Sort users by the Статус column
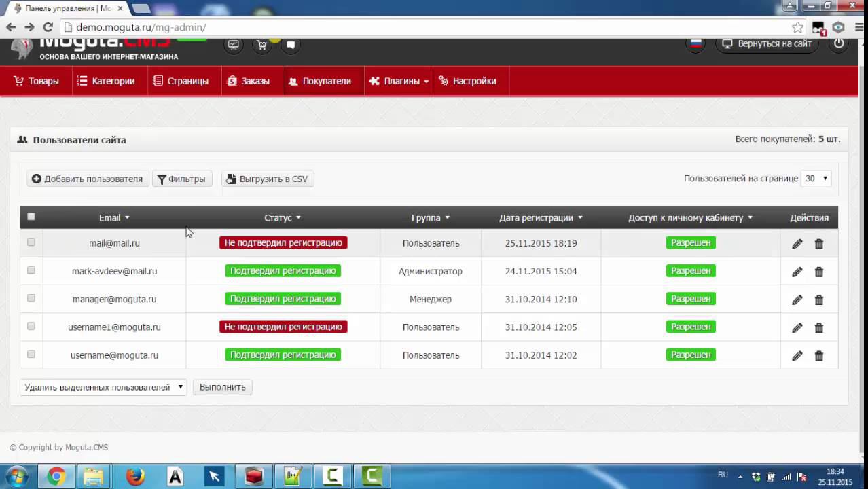Screen dimensions: 868x489 coord(283,218)
